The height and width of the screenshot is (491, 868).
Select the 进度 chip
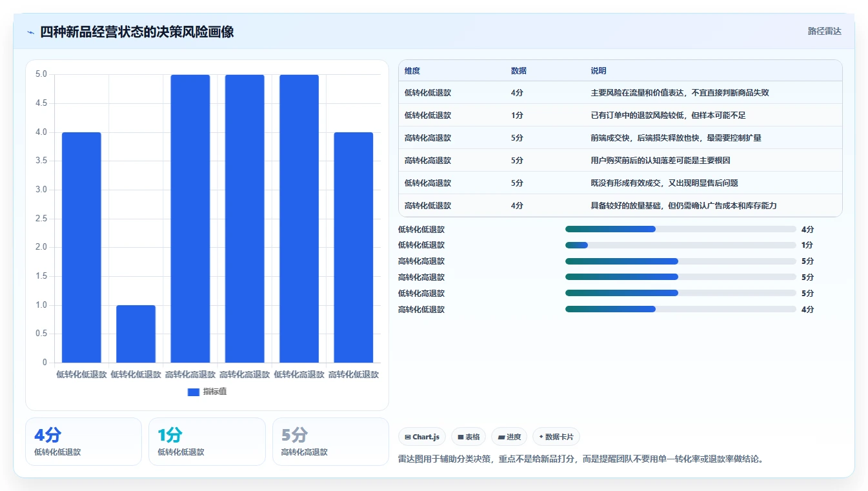pos(509,437)
